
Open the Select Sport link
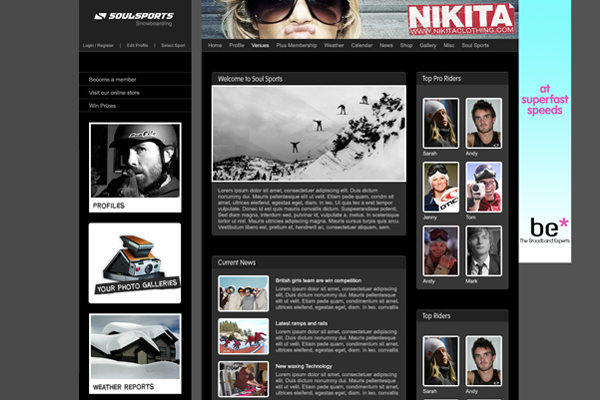(173, 45)
